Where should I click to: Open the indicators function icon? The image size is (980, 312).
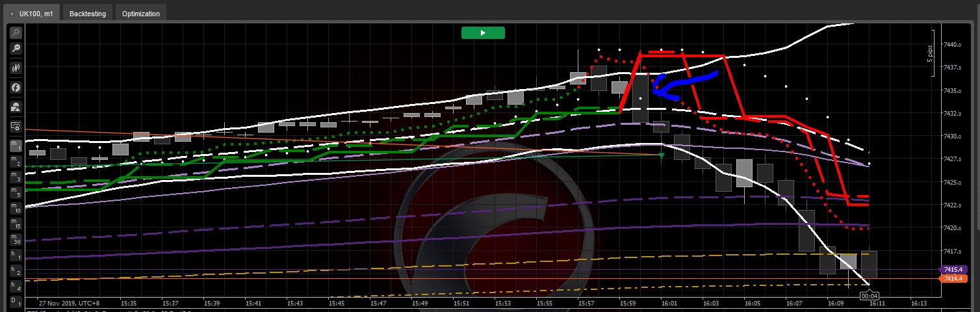(x=16, y=87)
